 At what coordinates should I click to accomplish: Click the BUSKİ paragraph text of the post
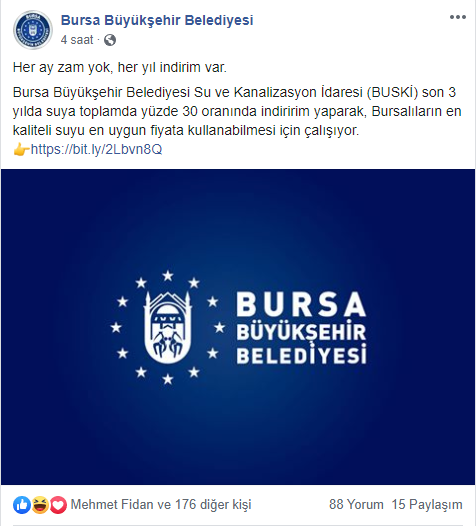pyautogui.click(x=237, y=111)
